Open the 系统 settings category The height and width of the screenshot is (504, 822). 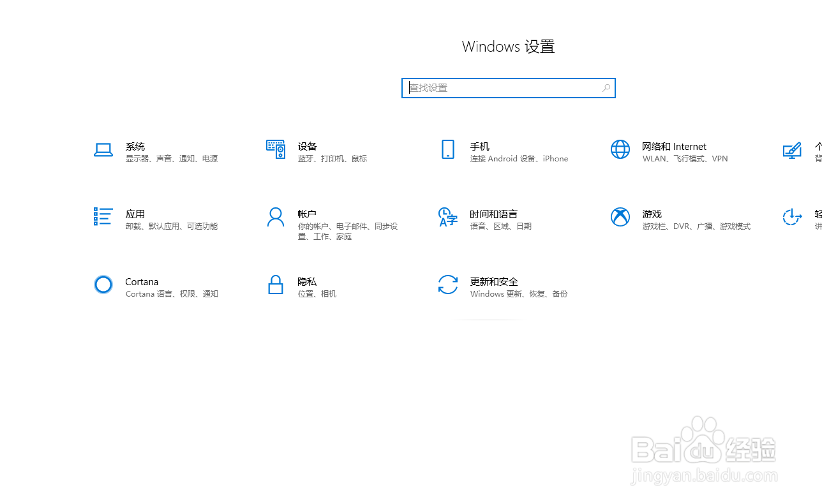click(x=135, y=147)
